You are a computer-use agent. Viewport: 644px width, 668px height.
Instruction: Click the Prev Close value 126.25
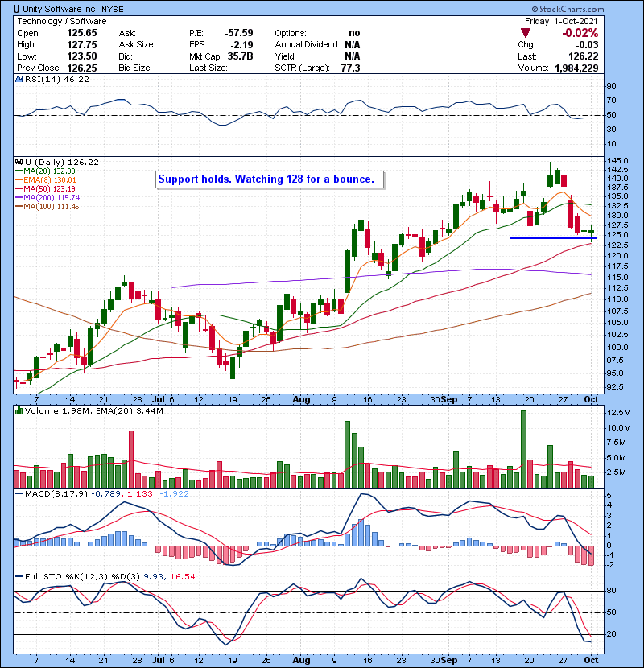(82, 68)
